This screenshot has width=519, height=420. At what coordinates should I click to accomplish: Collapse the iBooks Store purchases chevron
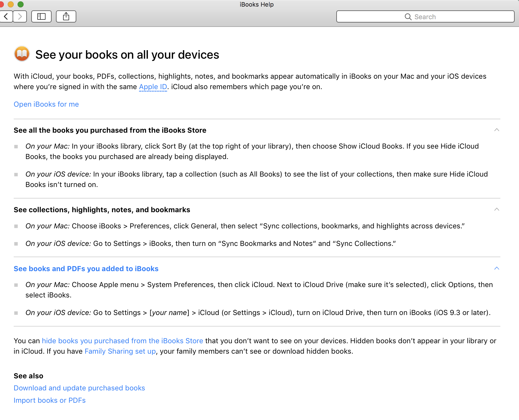[497, 130]
